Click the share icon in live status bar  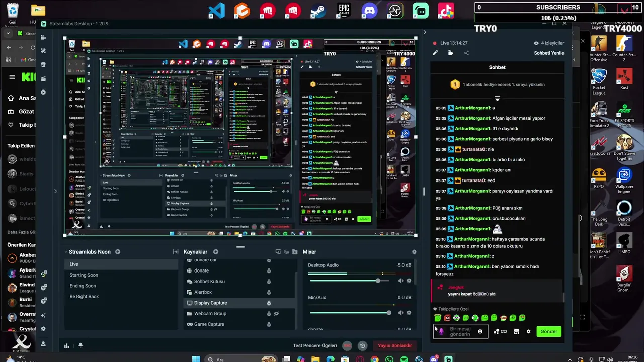(x=466, y=53)
